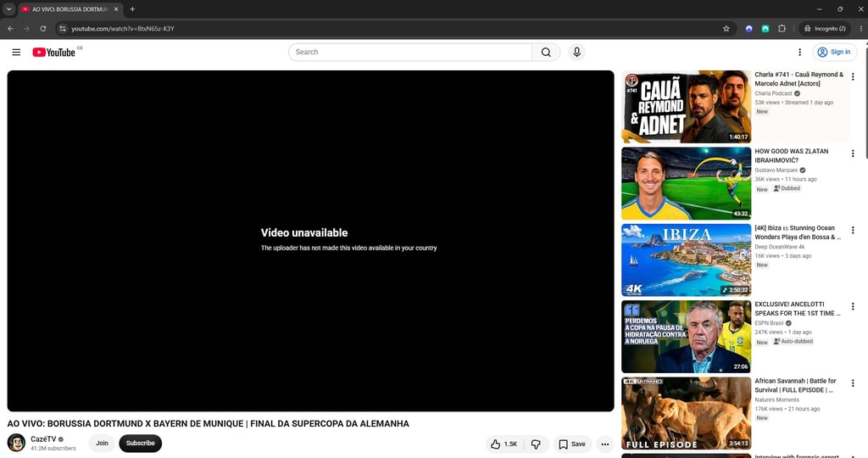This screenshot has width=868, height=458.
Task: Like the video with thumbs up
Action: click(x=504, y=444)
